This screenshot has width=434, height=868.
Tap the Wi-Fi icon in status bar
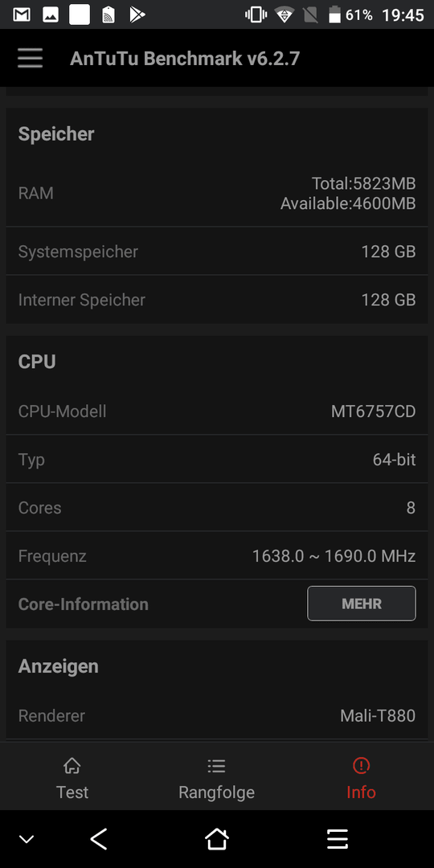[285, 15]
